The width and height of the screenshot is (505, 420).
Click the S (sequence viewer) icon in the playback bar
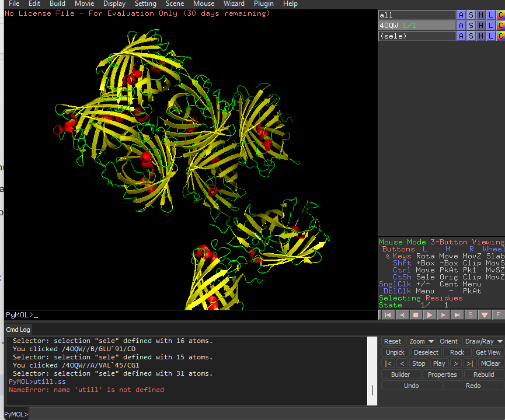coord(470,315)
